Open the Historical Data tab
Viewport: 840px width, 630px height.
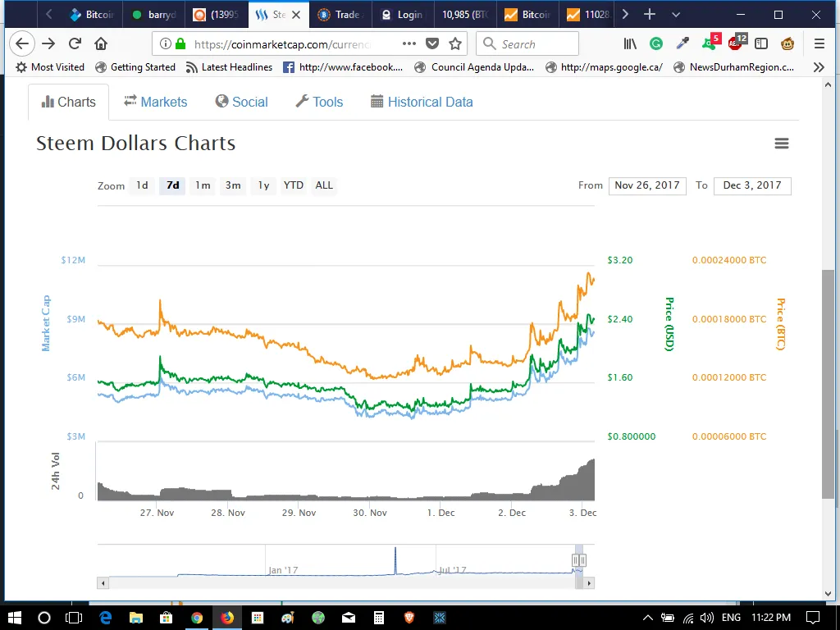point(422,102)
